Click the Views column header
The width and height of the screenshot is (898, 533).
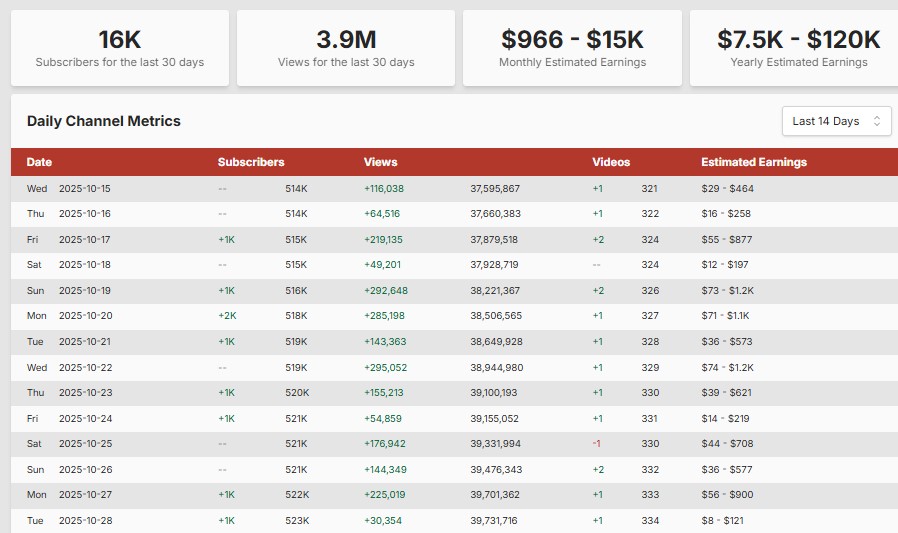(x=380, y=162)
